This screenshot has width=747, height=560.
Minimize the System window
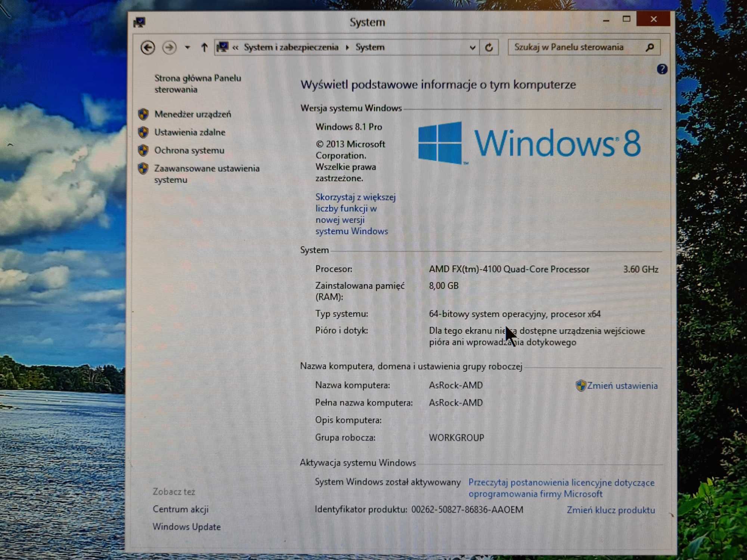(606, 20)
